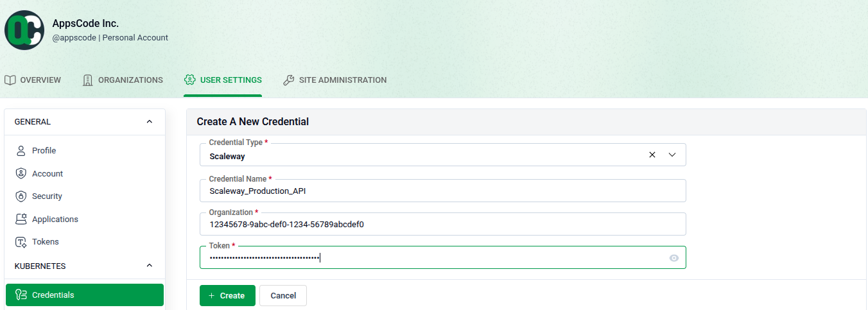Screen dimensions: 868x310
Task: Click the Tokens icon in sidebar
Action: (x=21, y=242)
